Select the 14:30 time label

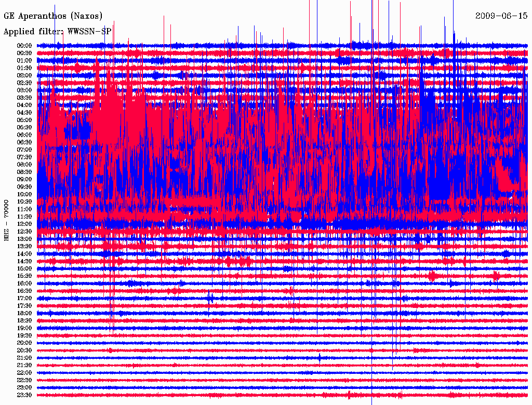point(24,262)
